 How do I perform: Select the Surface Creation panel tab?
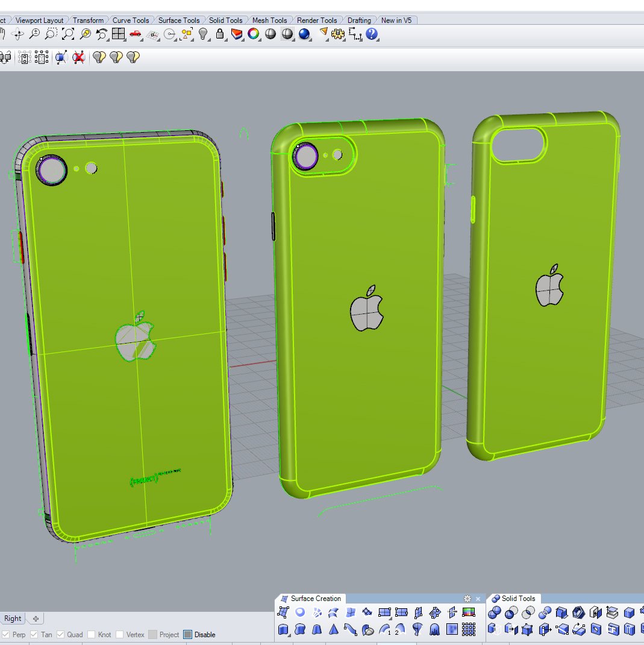[311, 599]
